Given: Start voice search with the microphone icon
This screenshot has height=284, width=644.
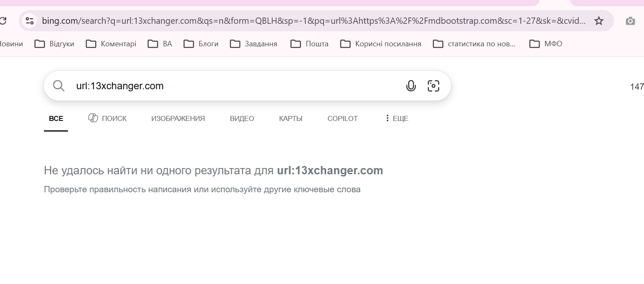Looking at the screenshot, I should coord(411,86).
